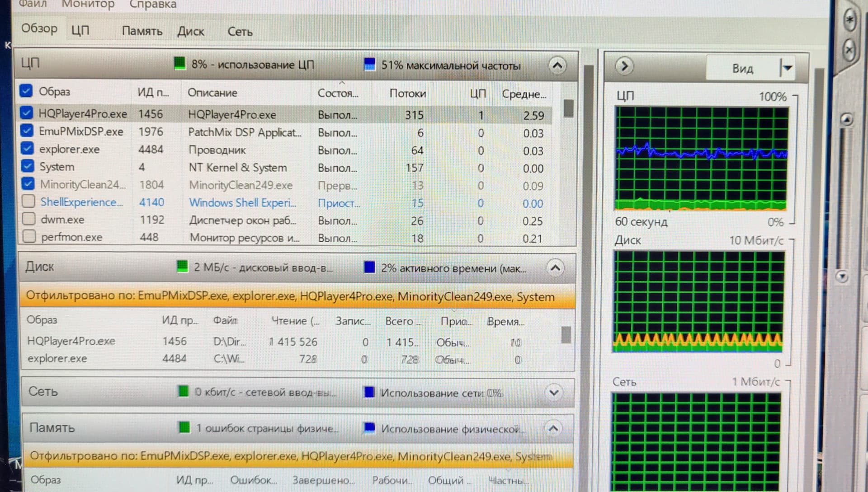Screen dimensions: 868x492
Task: Uncheck HQPlayer4Pro.exe process checkbox
Action: [x=26, y=113]
